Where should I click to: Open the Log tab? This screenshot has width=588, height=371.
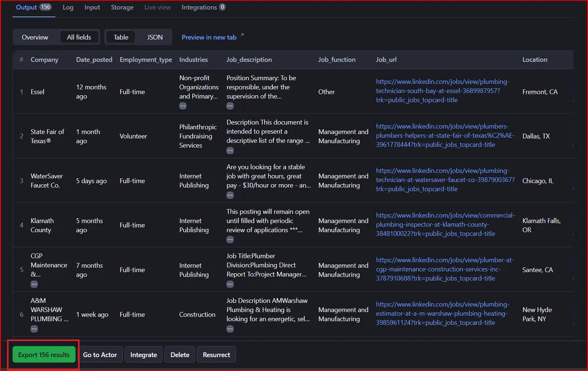(68, 7)
